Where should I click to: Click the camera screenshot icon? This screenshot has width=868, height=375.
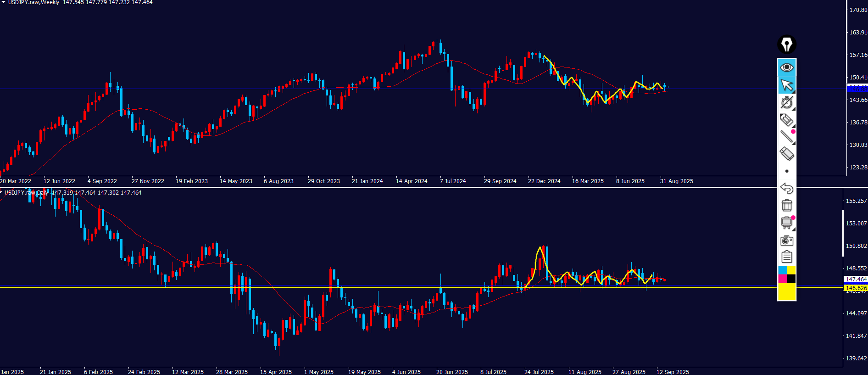(x=786, y=241)
